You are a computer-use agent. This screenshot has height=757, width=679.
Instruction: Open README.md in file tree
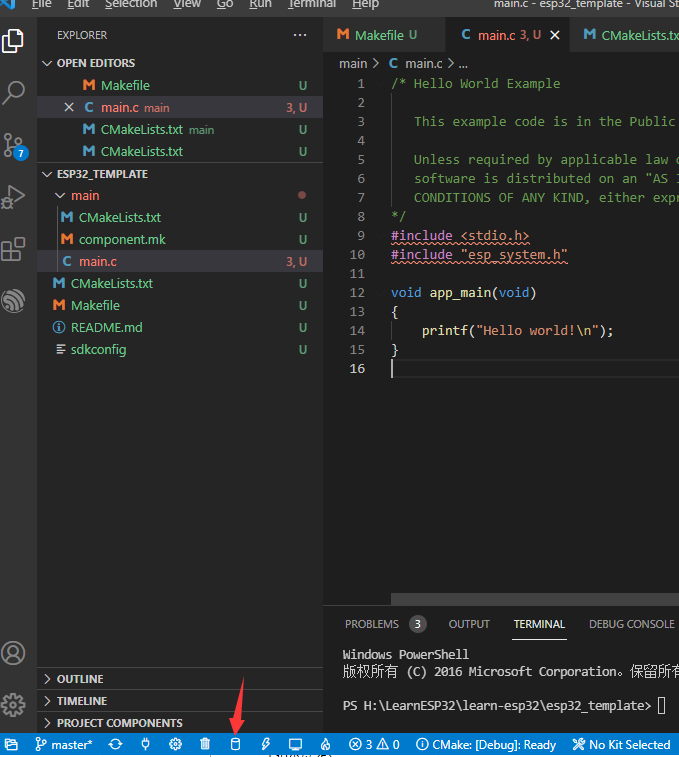coord(180,327)
